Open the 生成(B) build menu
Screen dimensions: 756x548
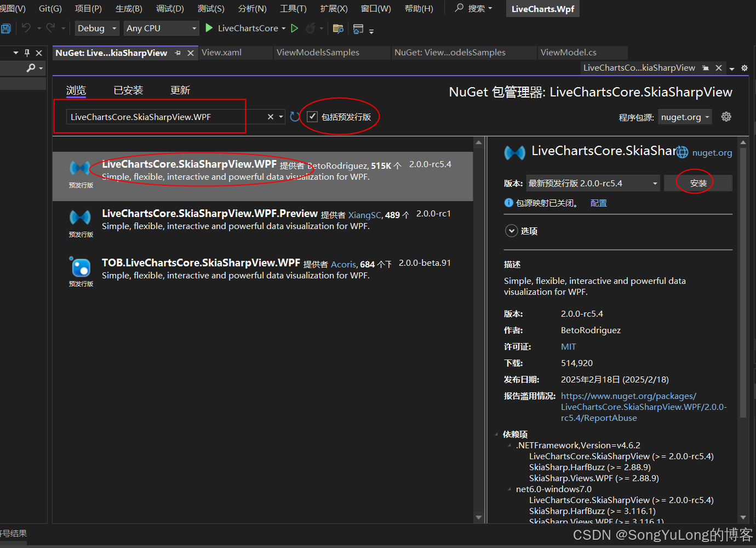[x=129, y=8]
